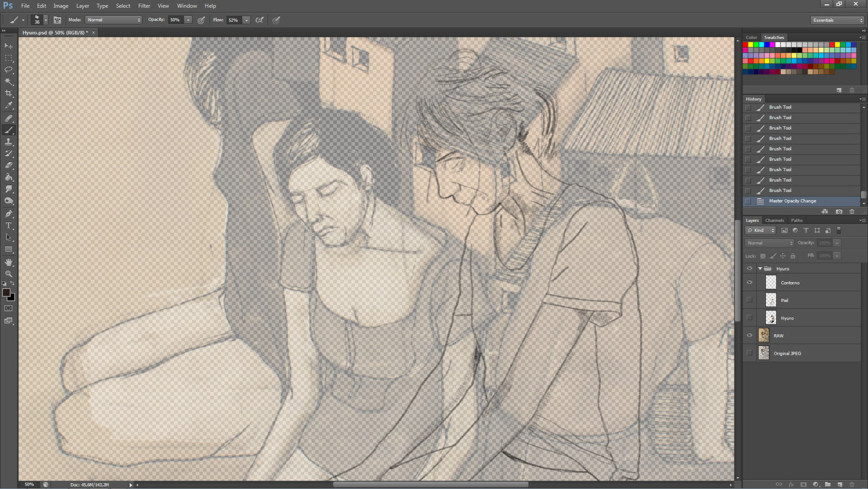Screen dimensions: 868x489
Task: Hide the Contorno layer
Action: (750, 282)
